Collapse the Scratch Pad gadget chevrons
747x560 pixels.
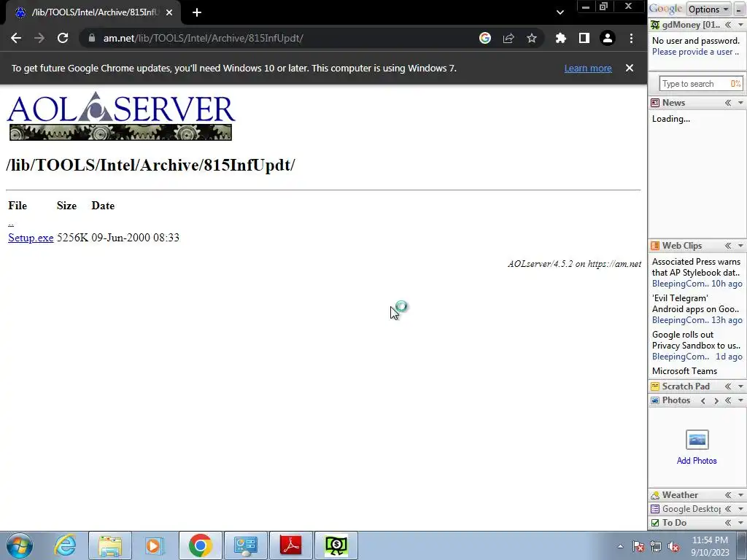(728, 386)
